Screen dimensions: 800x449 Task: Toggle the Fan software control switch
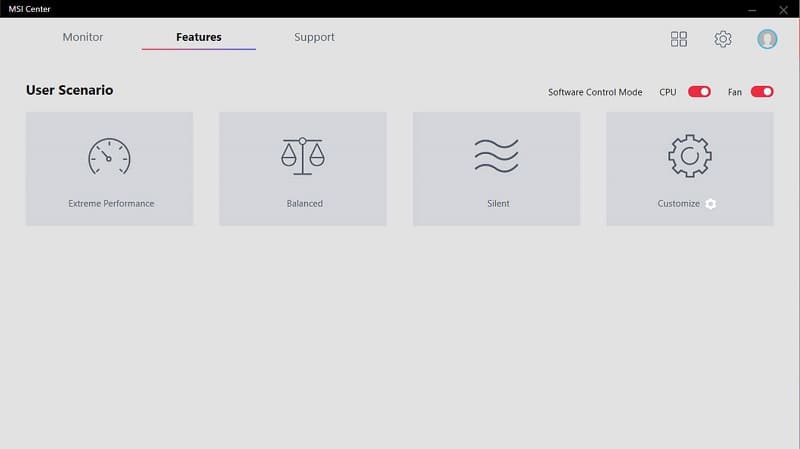[x=762, y=92]
